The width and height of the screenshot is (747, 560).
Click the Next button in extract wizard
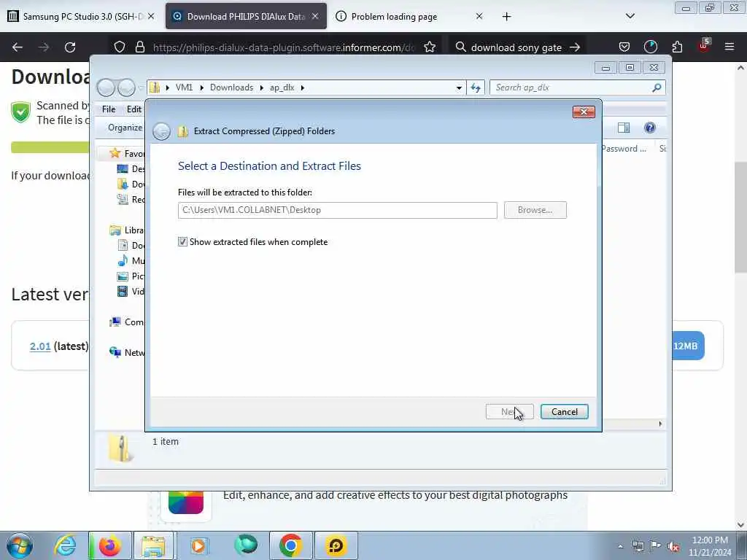point(509,412)
